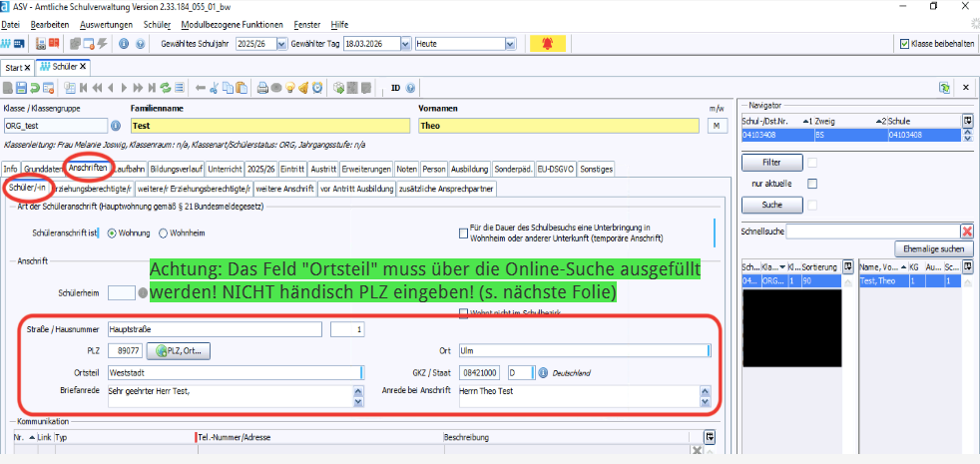Screen dimensions: 980x464
Task: Switch to the 'Laufbahn' tab
Action: click(x=129, y=169)
